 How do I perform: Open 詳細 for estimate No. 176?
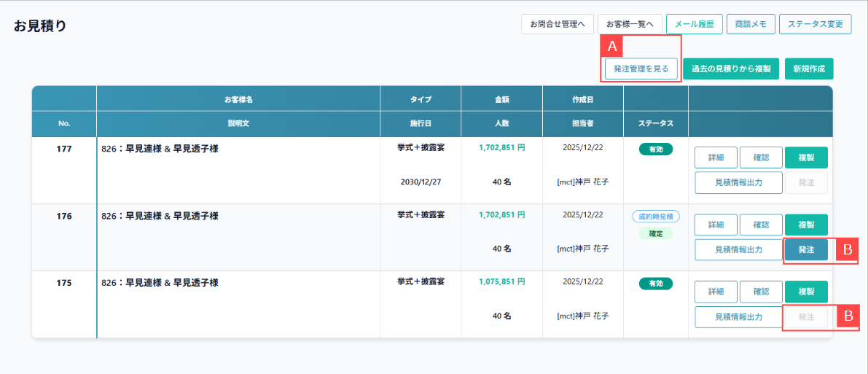coord(716,225)
